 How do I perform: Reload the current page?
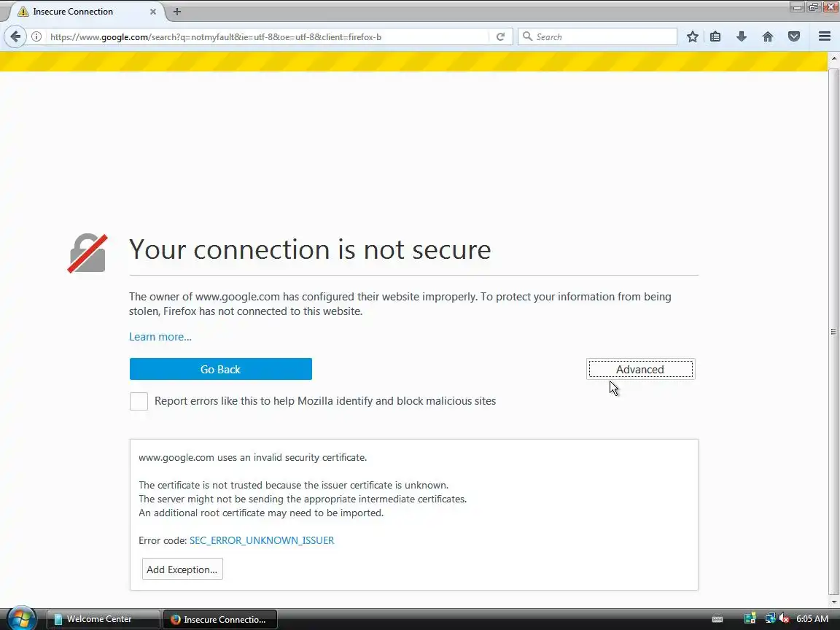pyautogui.click(x=500, y=36)
